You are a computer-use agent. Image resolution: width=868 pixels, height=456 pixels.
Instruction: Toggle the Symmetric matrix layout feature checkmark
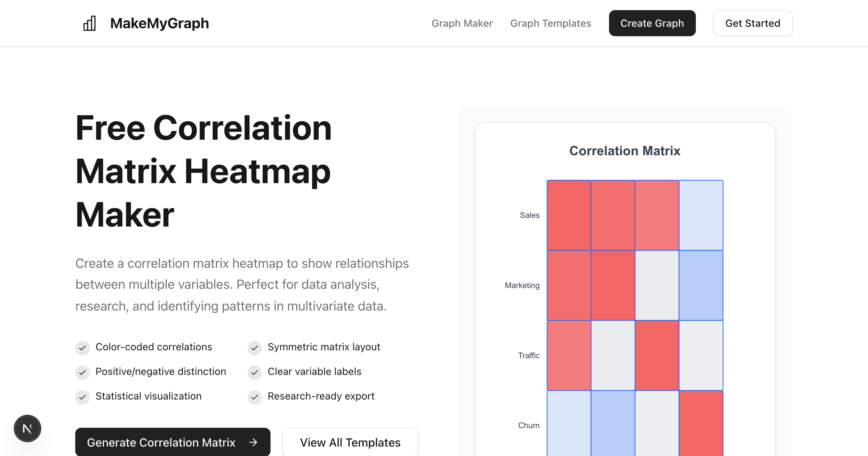tap(255, 348)
